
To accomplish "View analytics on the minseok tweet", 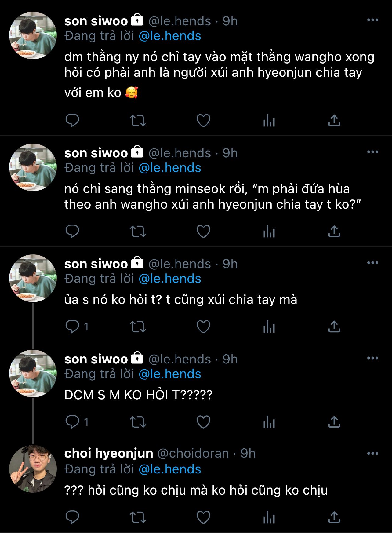I will tap(269, 232).
